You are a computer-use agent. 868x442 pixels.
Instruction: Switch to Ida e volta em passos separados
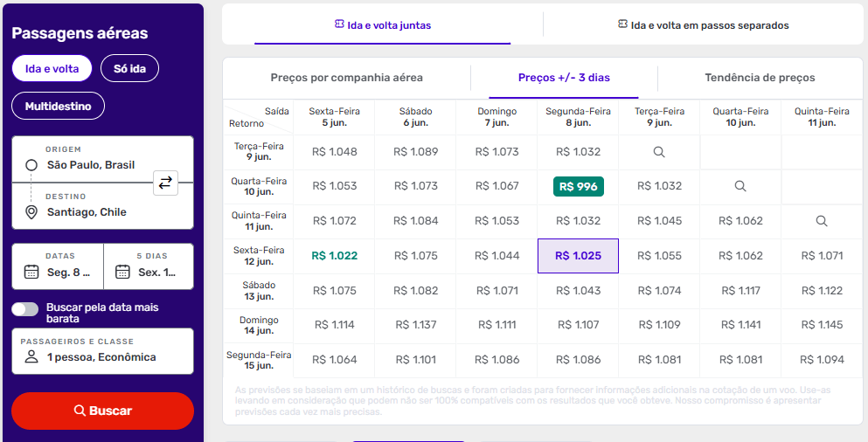click(703, 25)
